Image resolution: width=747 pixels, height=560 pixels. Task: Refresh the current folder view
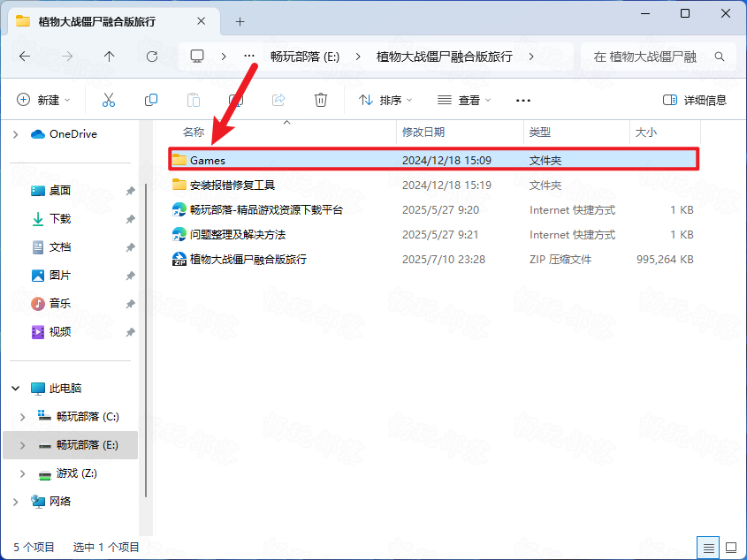152,57
